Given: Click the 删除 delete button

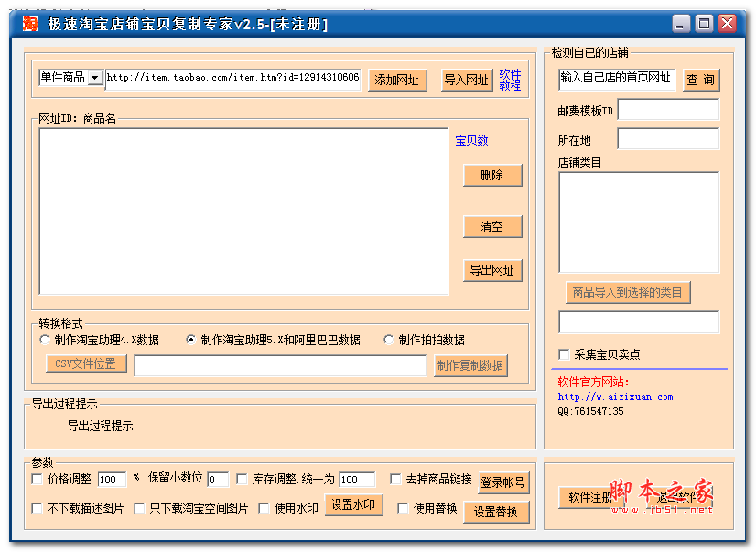Looking at the screenshot, I should pyautogui.click(x=492, y=175).
